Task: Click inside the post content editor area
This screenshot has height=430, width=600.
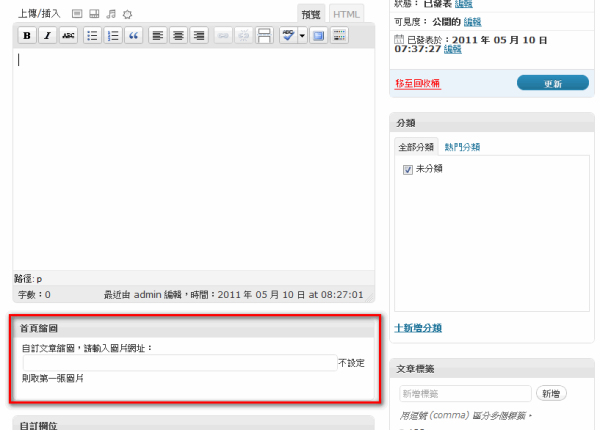Action: (x=194, y=159)
